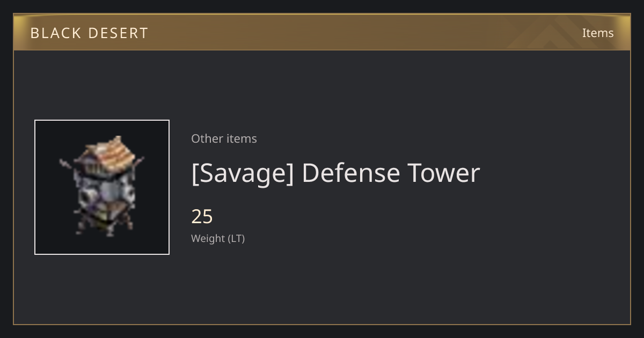Click the "[Savage] Defense Tower" item name
Image resolution: width=644 pixels, height=338 pixels.
tap(335, 173)
